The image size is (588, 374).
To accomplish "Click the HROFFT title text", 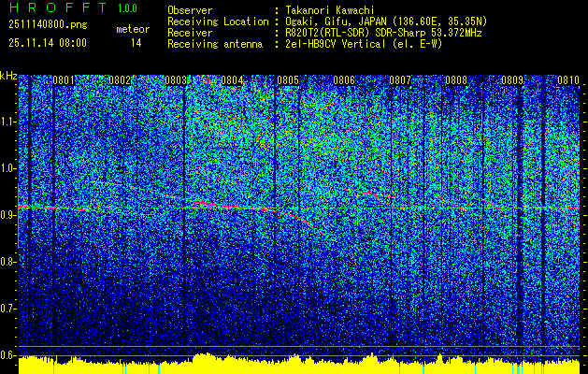I will [54, 8].
